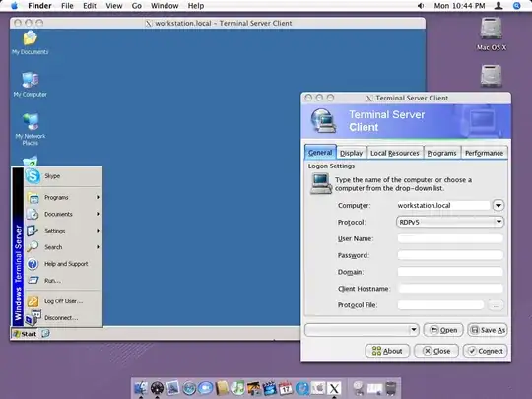Open iCal calendar in Dock

(x=286, y=388)
